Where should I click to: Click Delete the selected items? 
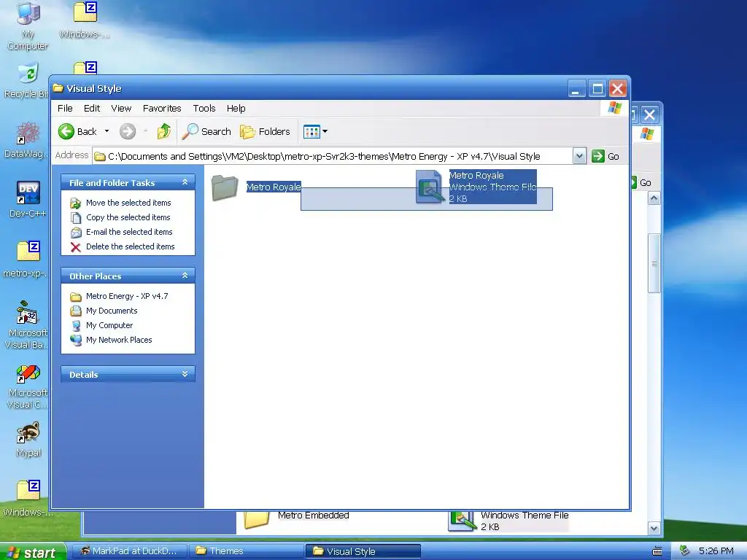point(130,246)
